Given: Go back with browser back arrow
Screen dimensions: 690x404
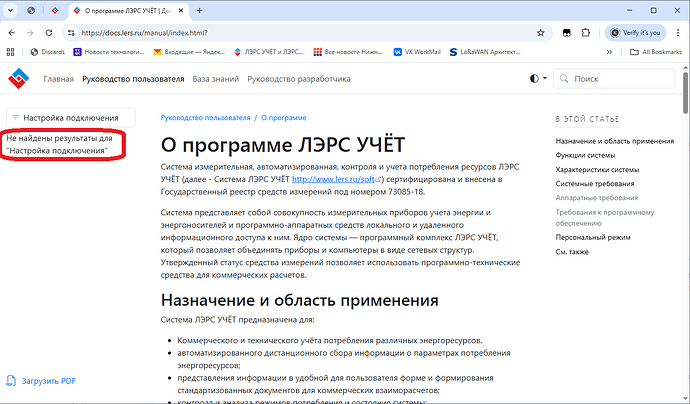Looking at the screenshot, I should (x=12, y=33).
